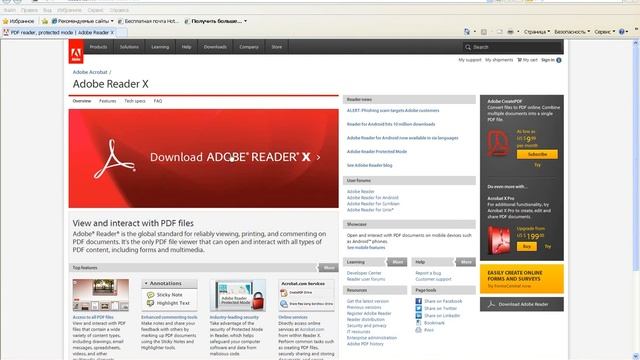Click the Twitter share icon

pos(418,309)
